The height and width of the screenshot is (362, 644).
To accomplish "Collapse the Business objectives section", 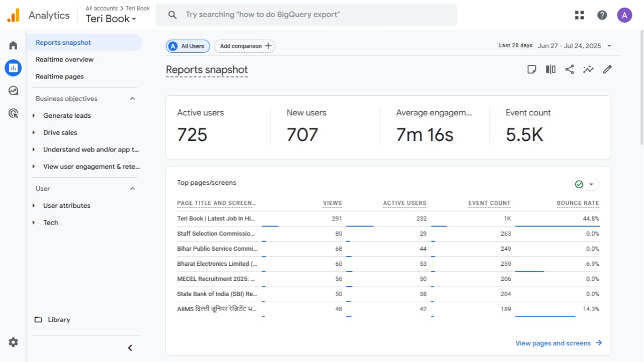I will [133, 99].
